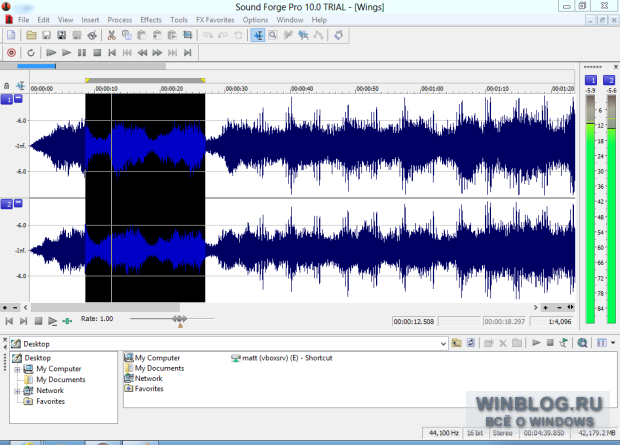Cut the selection with the scissors icon
This screenshot has width=620, height=445.
(x=112, y=35)
